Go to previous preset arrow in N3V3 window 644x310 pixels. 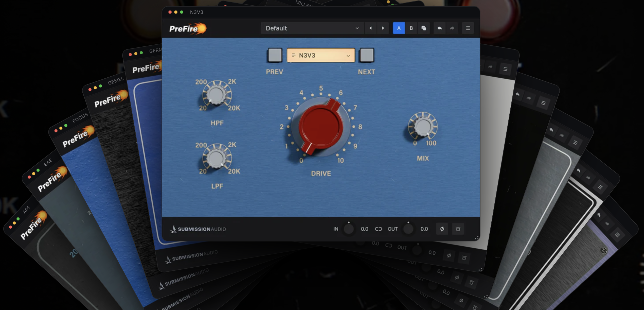click(x=371, y=28)
